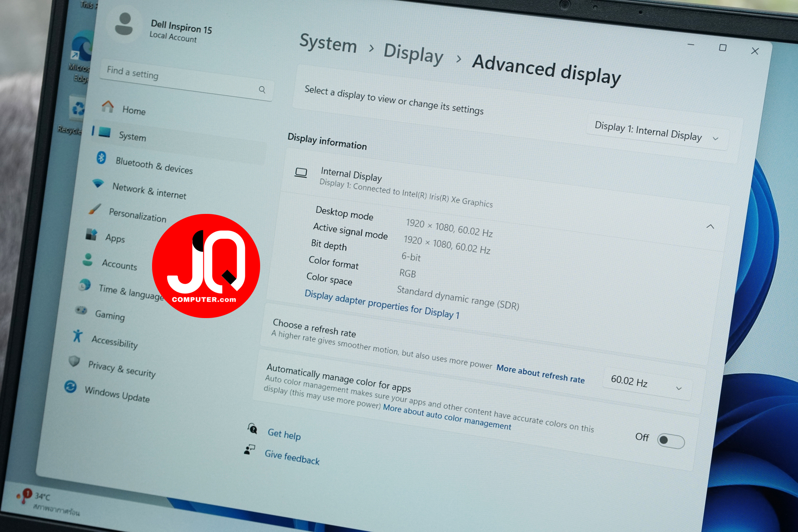Image resolution: width=798 pixels, height=532 pixels.
Task: Click the Apps icon in sidebar
Action: (x=91, y=234)
